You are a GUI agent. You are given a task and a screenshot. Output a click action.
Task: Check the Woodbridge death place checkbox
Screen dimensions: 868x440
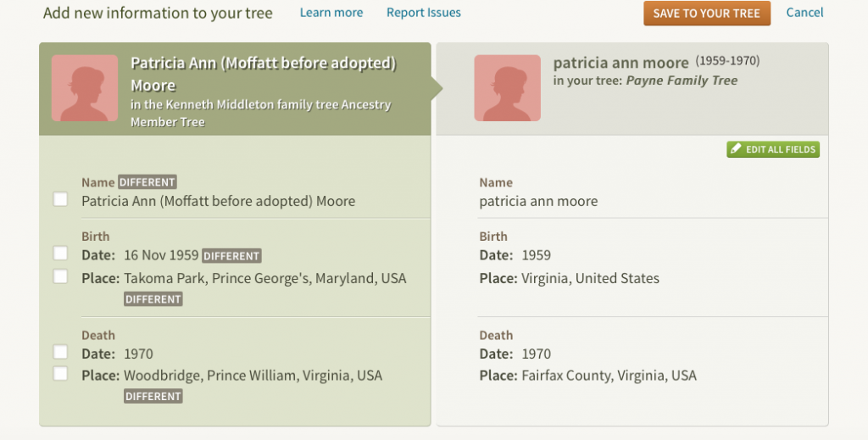(x=60, y=373)
